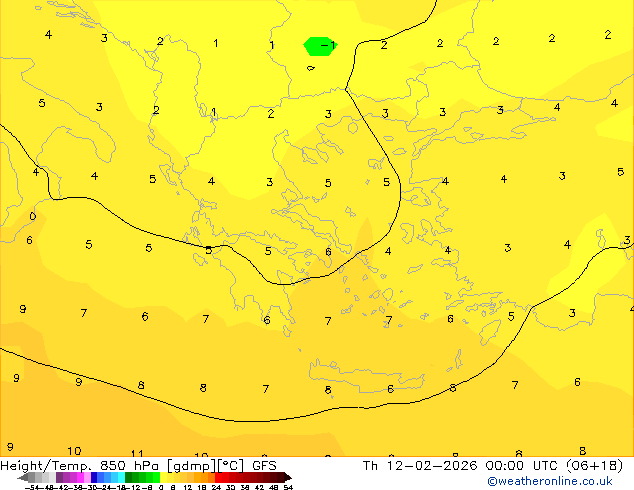The image size is (634, 490).
Task: Pick the bright red swatch in the legend
Action: [x=219, y=477]
